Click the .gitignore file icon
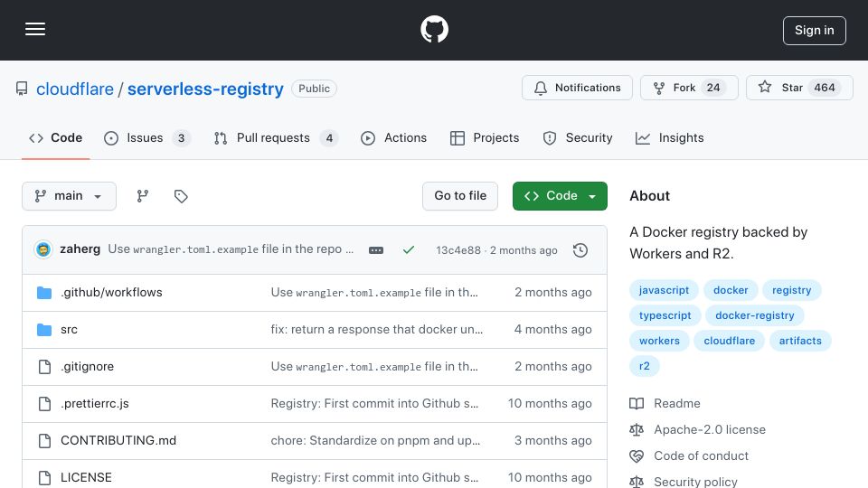This screenshot has width=868, height=488. (x=44, y=367)
